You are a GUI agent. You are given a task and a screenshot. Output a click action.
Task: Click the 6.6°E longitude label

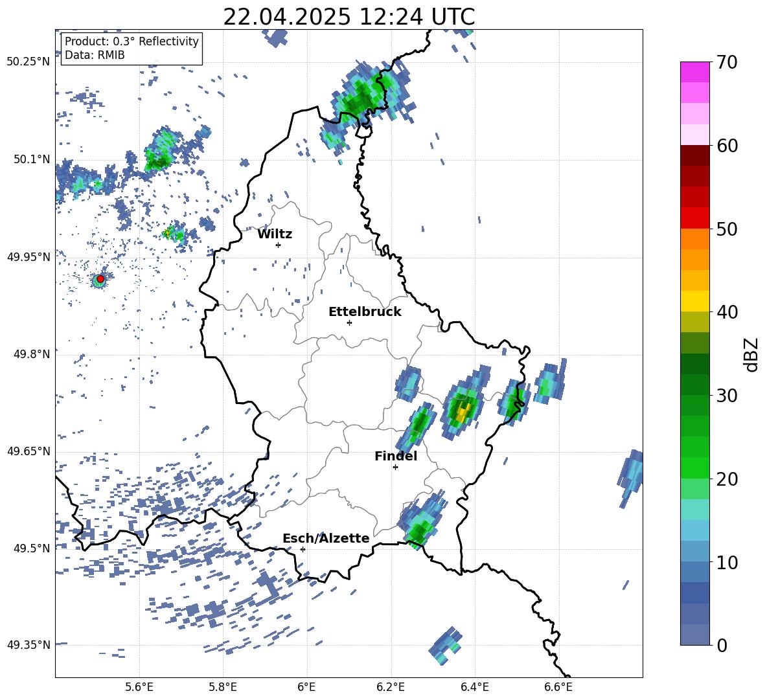pyautogui.click(x=558, y=687)
